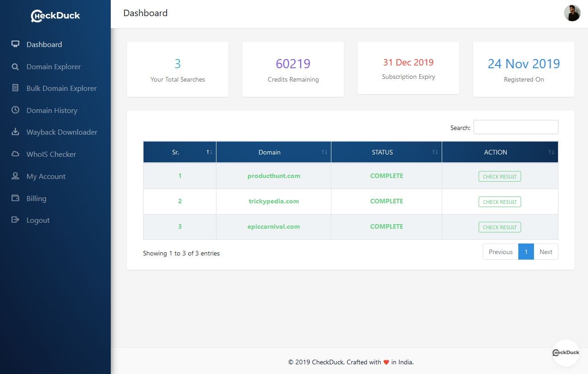Click the Previous pagination button
Screen dimensions: 588x374
tap(501, 252)
